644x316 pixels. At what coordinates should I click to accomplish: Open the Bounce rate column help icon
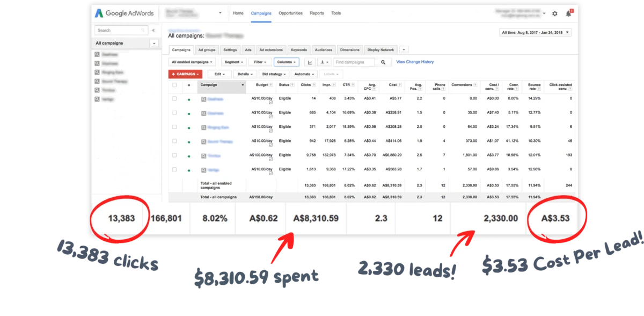click(x=539, y=88)
